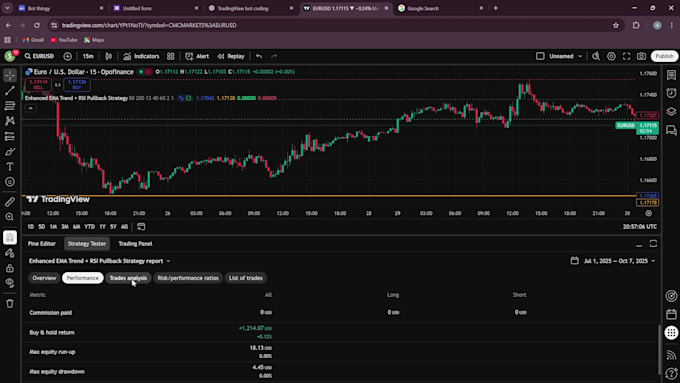This screenshot has height=383, width=680.
Task: Open the Overview report tab
Action: point(44,278)
